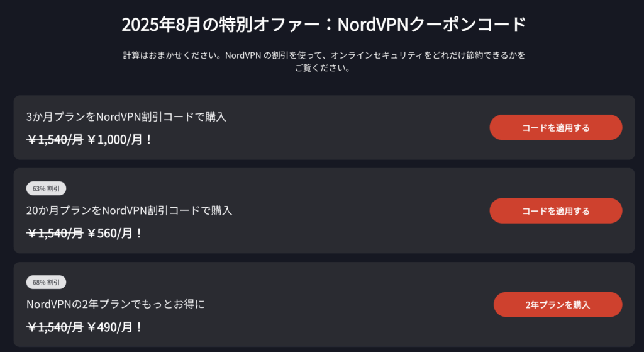Click the ¥1,000/月 discounted price
644x352 pixels.
tap(119, 139)
